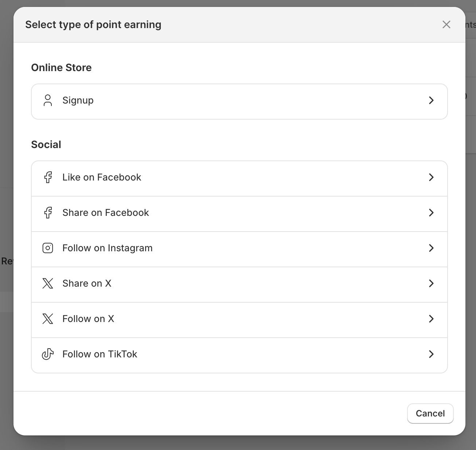The width and height of the screenshot is (476, 450).
Task: Expand Share on Facebook chevron
Action: pos(431,213)
